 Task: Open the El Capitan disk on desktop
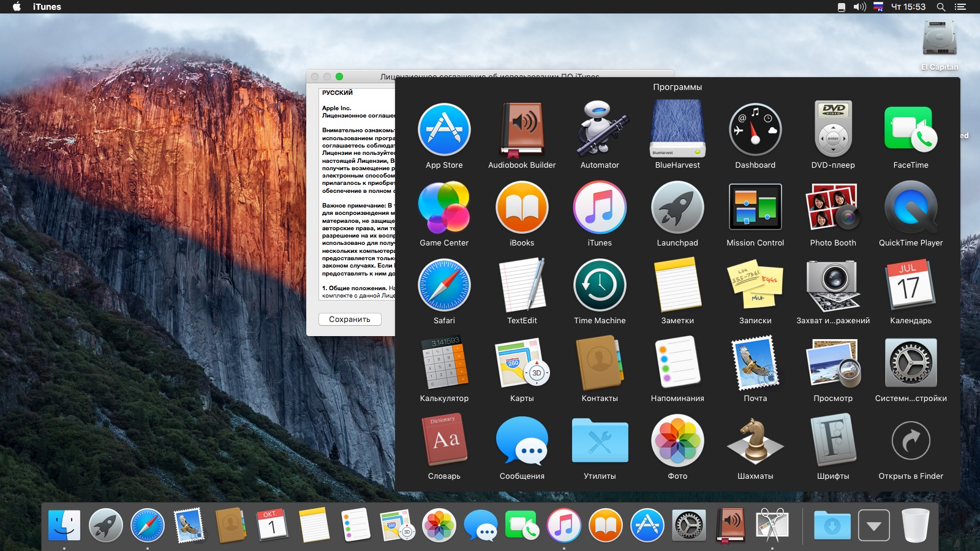[940, 38]
